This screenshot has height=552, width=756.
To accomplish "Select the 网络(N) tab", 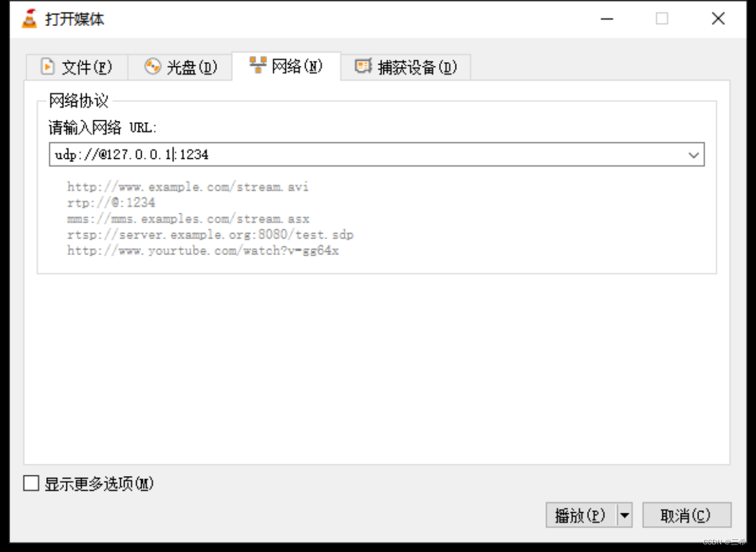I will [x=287, y=66].
